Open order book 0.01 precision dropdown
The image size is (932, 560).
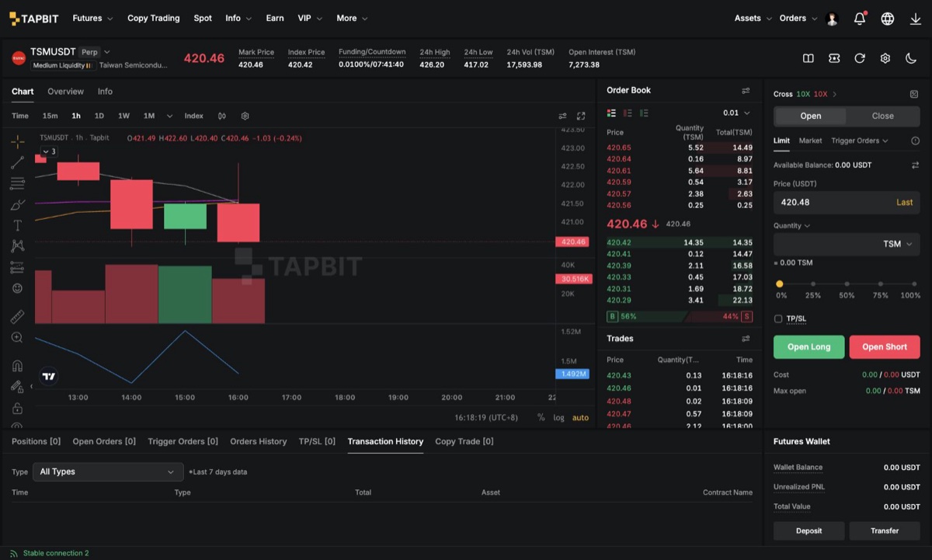[736, 113]
